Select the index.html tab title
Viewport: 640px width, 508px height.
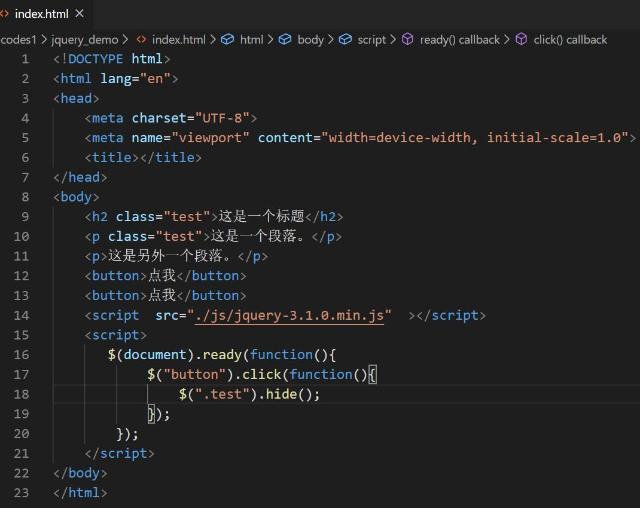[x=41, y=14]
